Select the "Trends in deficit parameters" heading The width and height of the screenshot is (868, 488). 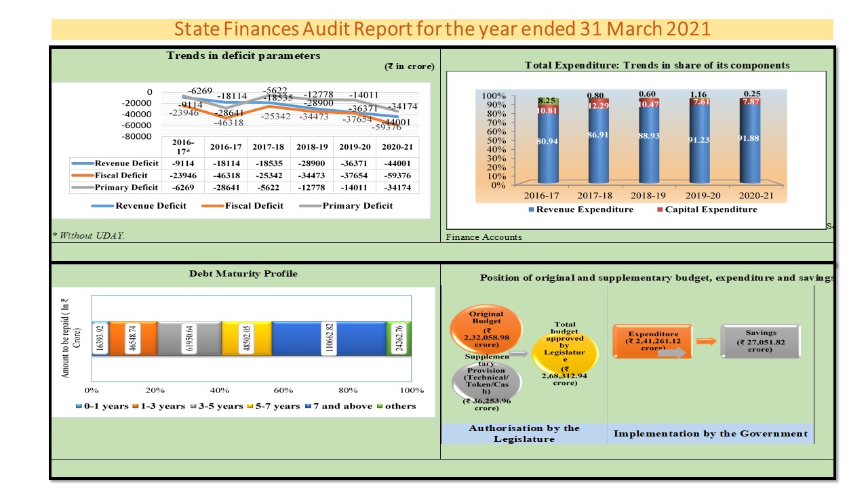(x=243, y=56)
